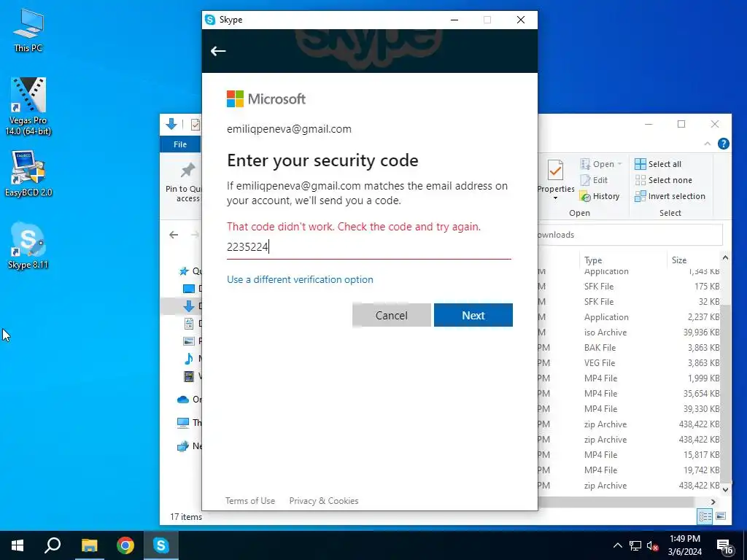Image resolution: width=747 pixels, height=560 pixels.
Task: Select Vegas Pro 14.0 desktop shortcut
Action: point(28,106)
